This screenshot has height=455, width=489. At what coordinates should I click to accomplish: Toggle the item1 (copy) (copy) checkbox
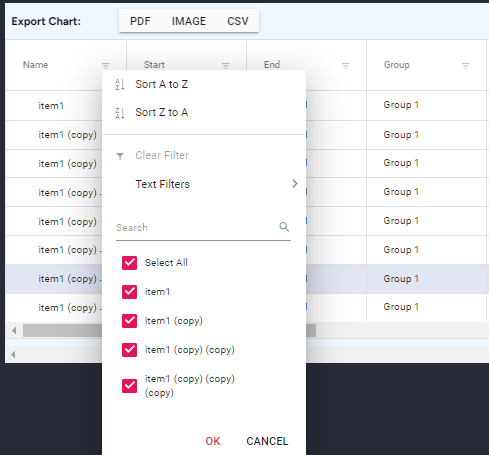(129, 350)
